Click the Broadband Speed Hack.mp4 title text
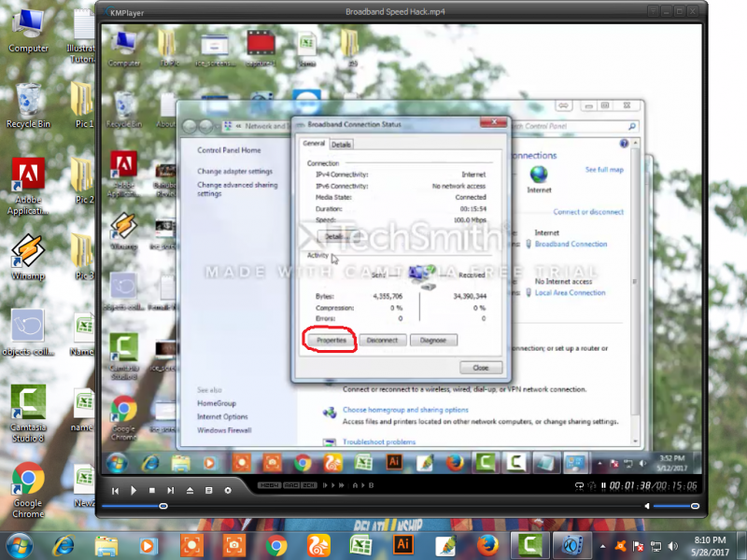 coord(395,11)
